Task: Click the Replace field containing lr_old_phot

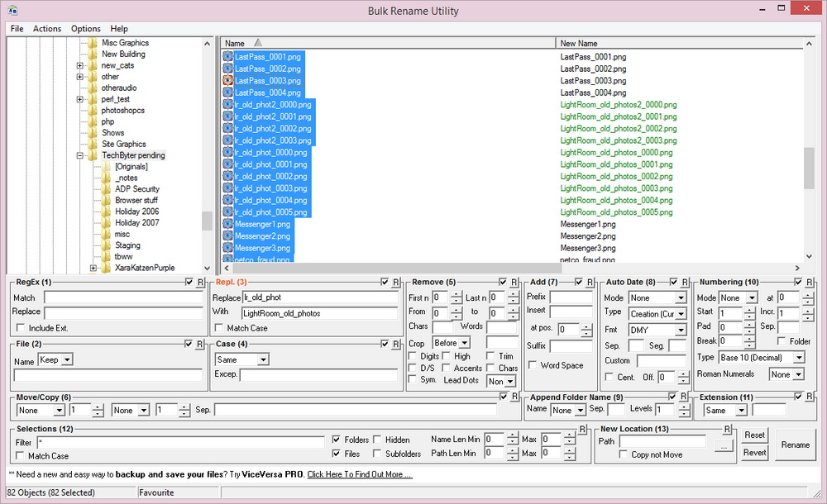Action: point(320,297)
